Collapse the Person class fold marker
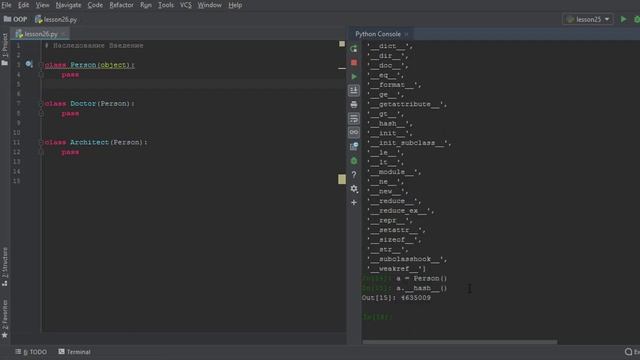Screen dimensions: 640x360 pos(41,65)
